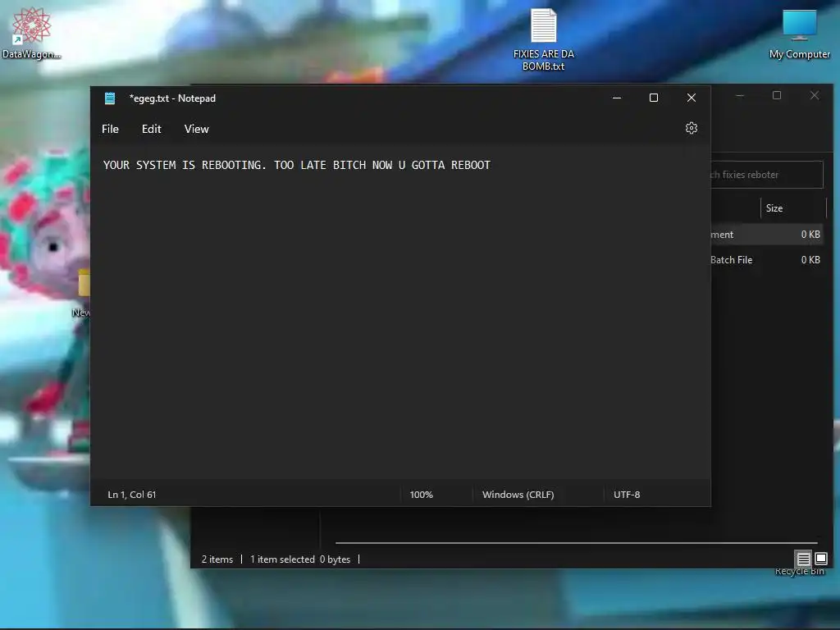Click the Ln 1, Col 61 status entry
This screenshot has height=630, width=840.
pyautogui.click(x=132, y=495)
